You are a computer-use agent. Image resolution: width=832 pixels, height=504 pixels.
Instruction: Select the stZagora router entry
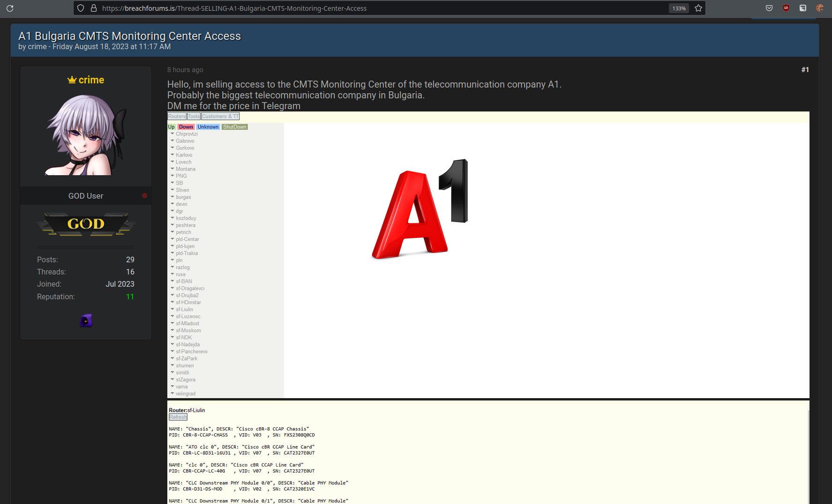186,380
